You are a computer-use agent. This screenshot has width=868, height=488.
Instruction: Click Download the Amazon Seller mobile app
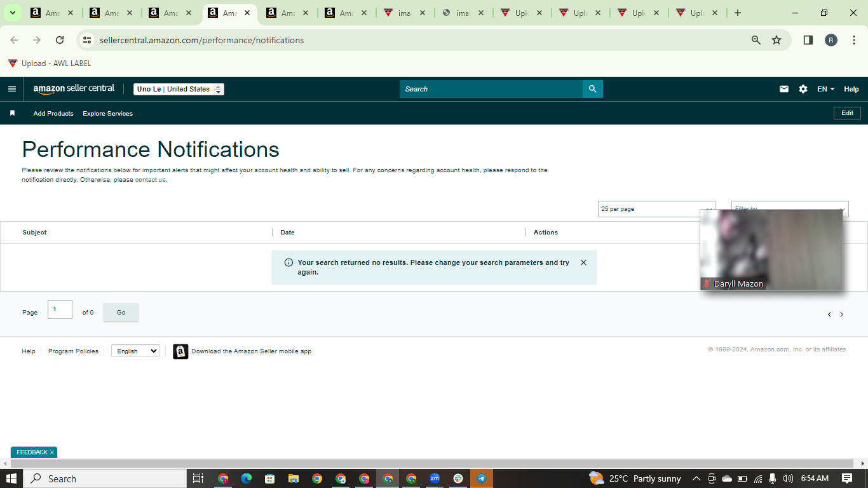click(251, 351)
